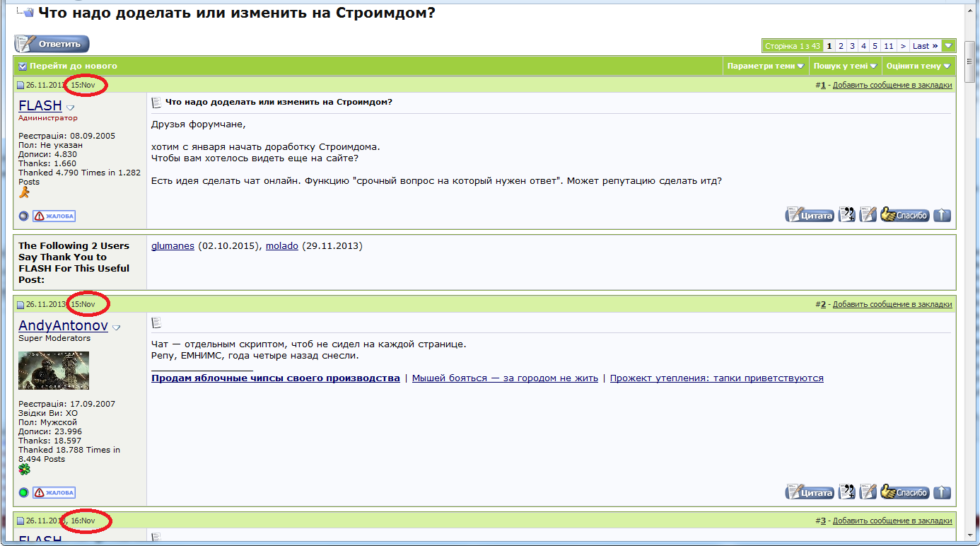Click the green online status icon under AndyAntonov
This screenshot has width=980, height=546.
tap(23, 492)
